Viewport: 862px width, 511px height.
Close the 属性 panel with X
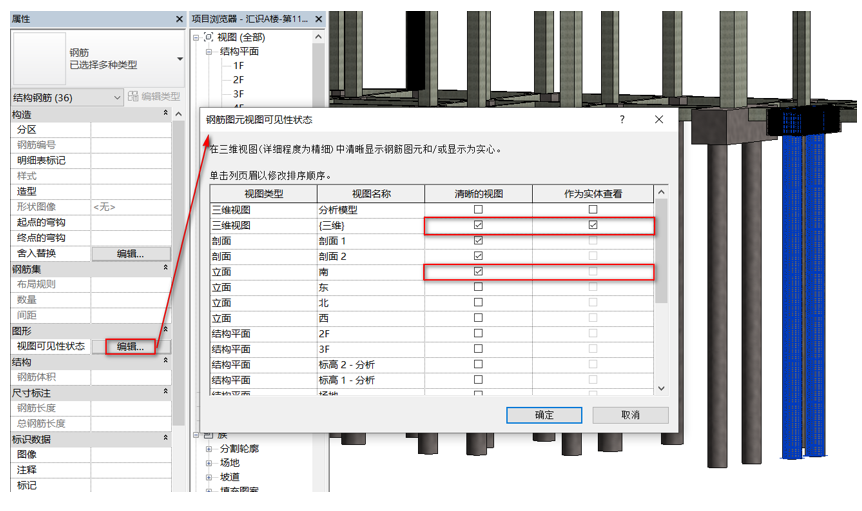click(x=176, y=19)
